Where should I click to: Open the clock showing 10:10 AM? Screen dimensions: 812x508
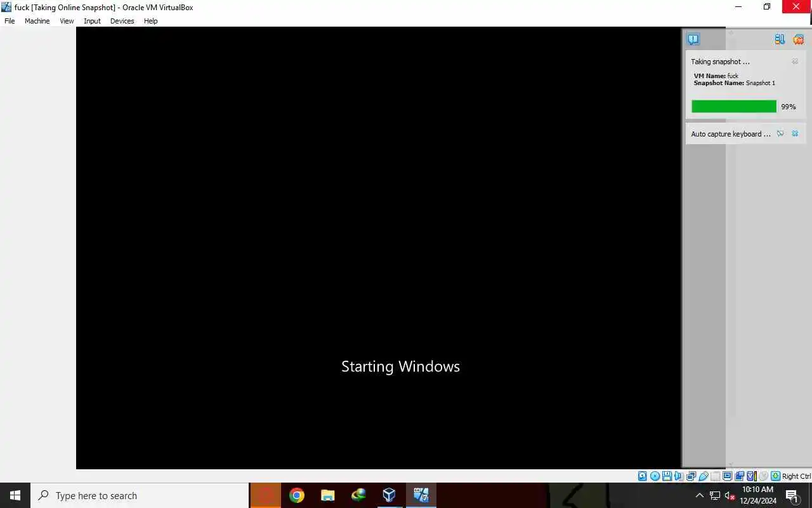coord(757,495)
